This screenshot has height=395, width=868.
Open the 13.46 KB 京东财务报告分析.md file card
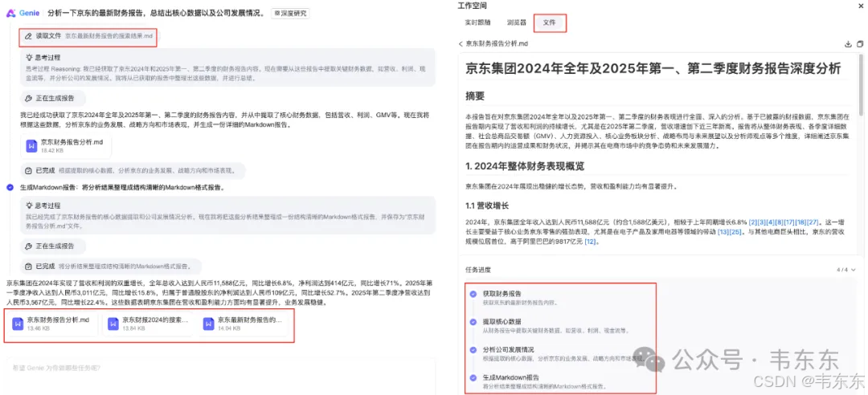[x=53, y=324]
